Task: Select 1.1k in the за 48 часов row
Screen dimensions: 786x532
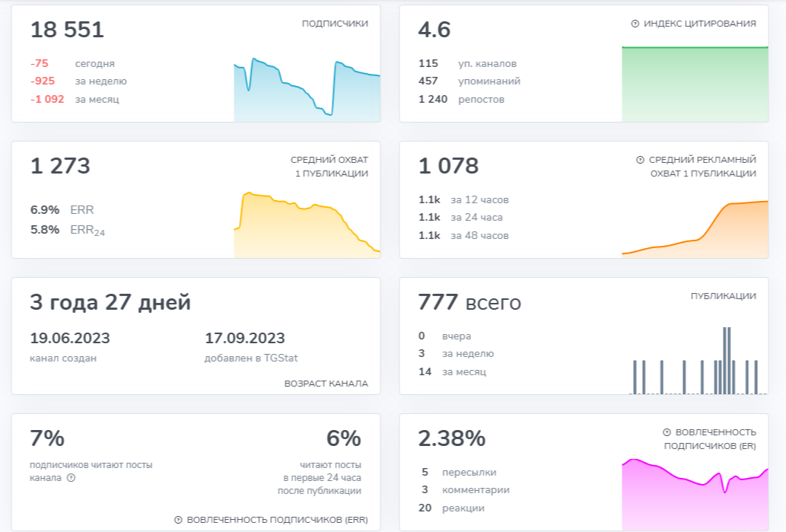Action: 430,236
